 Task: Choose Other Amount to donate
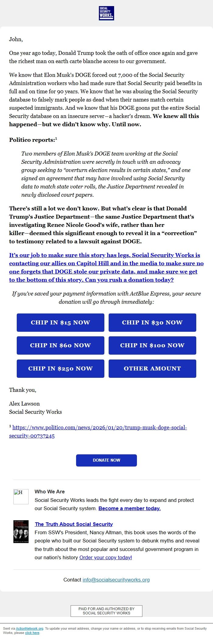pyautogui.click(x=152, y=369)
